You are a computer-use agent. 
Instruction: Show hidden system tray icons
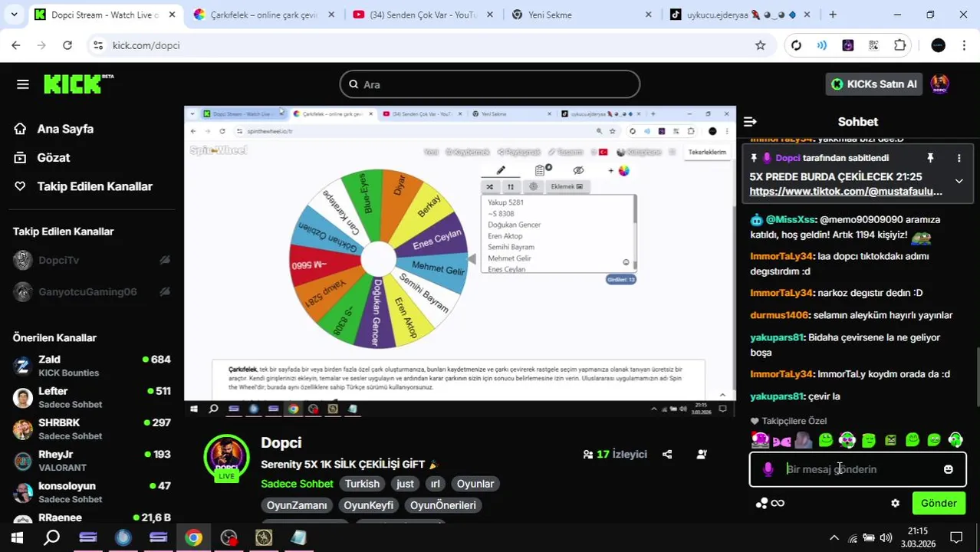834,538
